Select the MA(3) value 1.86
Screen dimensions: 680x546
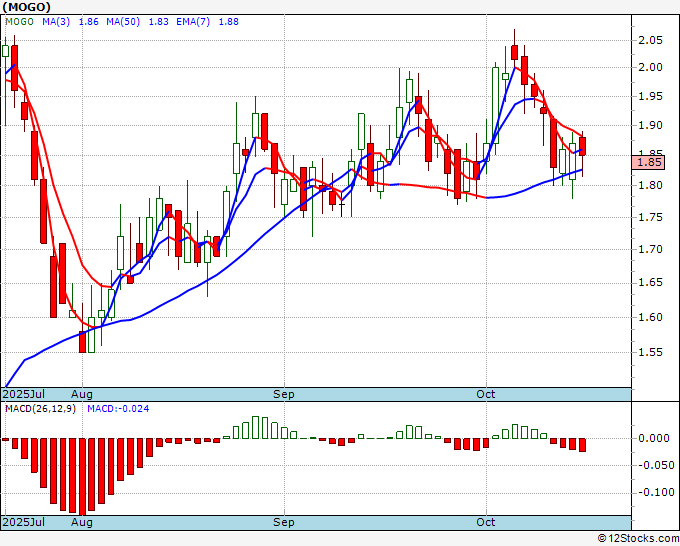[x=88, y=22]
